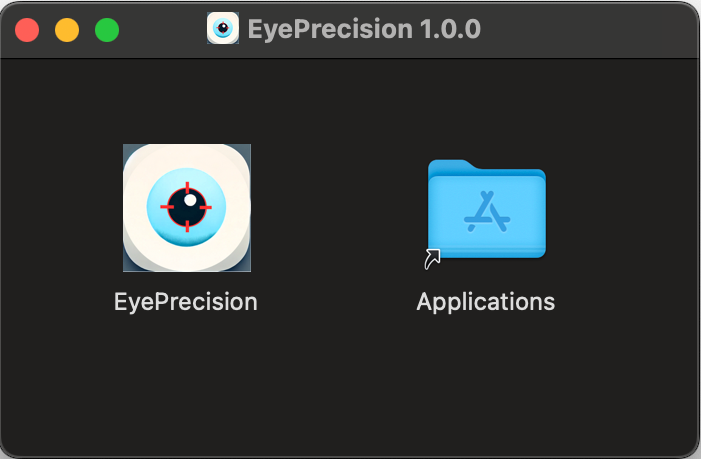Select the Applications folder name label
Viewport: 701px width, 459px height.
click(486, 302)
